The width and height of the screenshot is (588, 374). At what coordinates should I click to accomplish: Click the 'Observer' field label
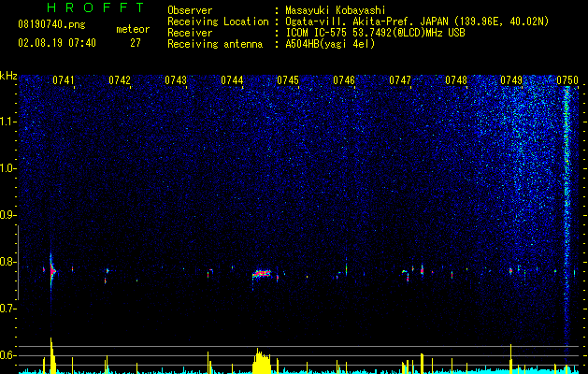point(190,10)
